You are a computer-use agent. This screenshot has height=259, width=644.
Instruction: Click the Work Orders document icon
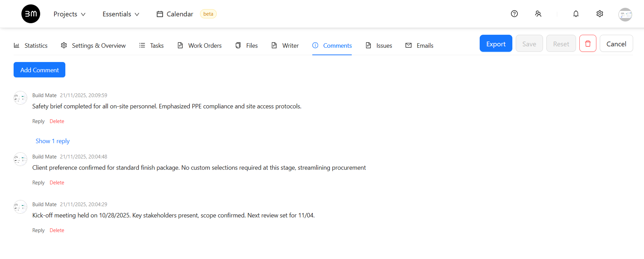pos(180,45)
